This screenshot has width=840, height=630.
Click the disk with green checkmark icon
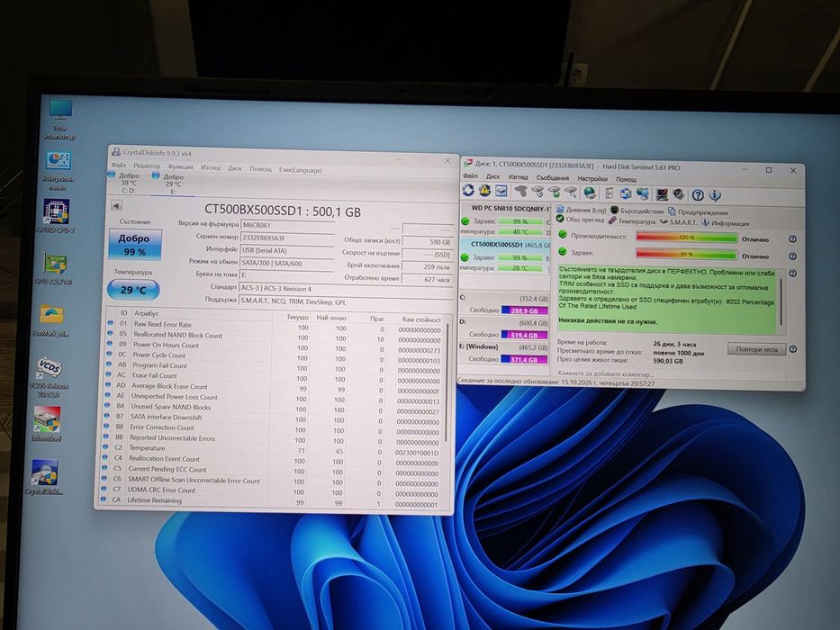pos(555,192)
